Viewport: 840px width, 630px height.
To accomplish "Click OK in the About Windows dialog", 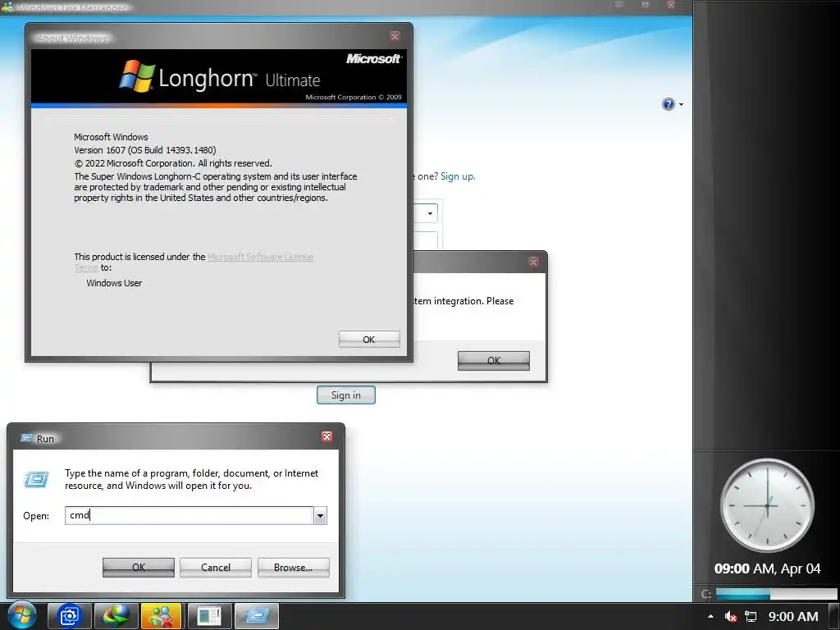I will [369, 339].
